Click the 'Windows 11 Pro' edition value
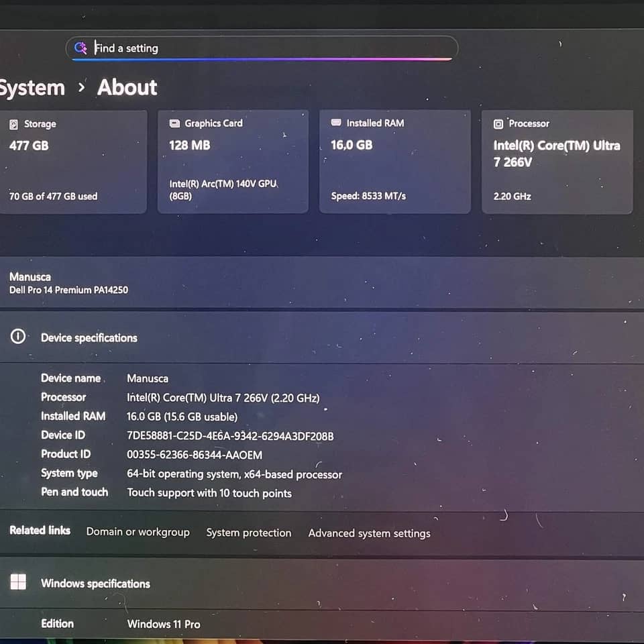Viewport: 644px width, 644px height. (164, 624)
